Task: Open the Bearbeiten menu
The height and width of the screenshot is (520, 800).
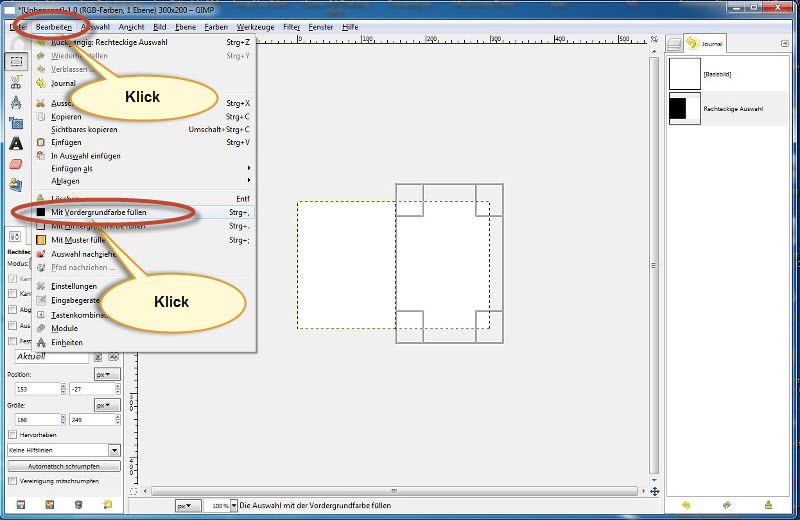Action: click(x=54, y=27)
